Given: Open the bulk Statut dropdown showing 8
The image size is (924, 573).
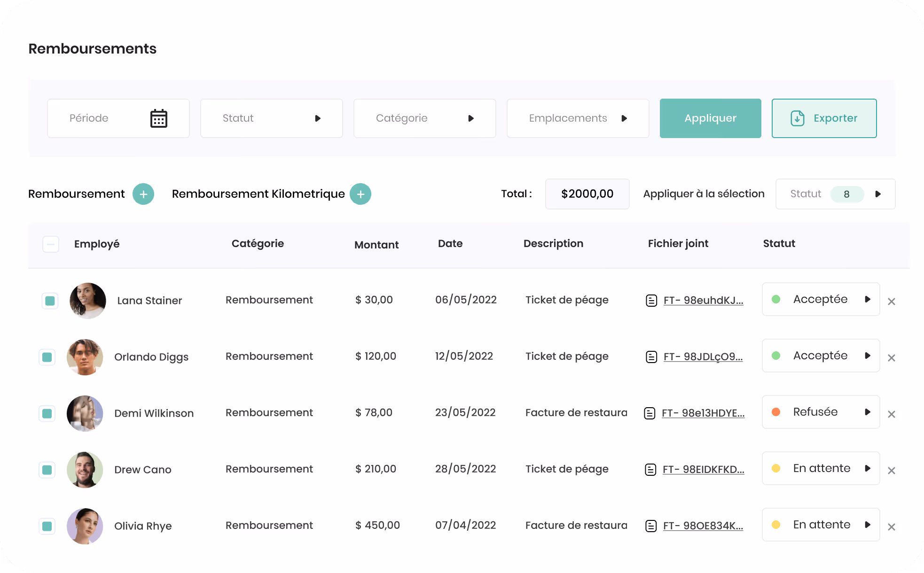Looking at the screenshot, I should click(x=836, y=194).
